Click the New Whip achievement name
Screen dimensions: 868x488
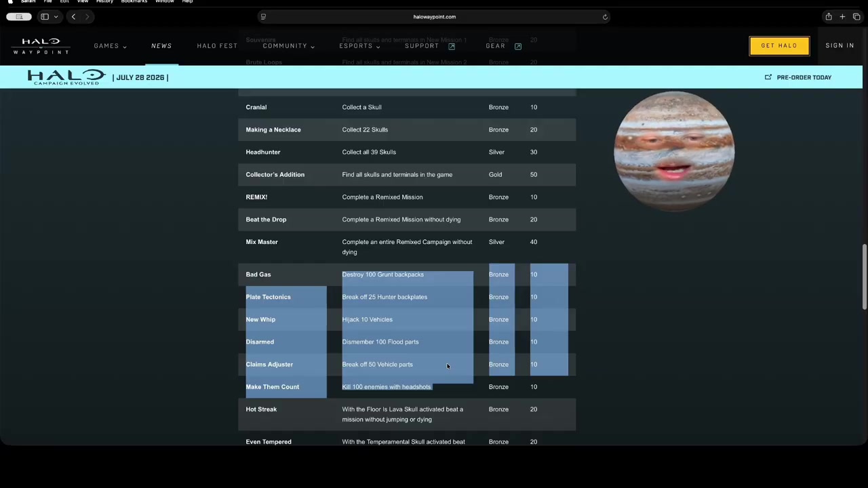[x=260, y=319]
